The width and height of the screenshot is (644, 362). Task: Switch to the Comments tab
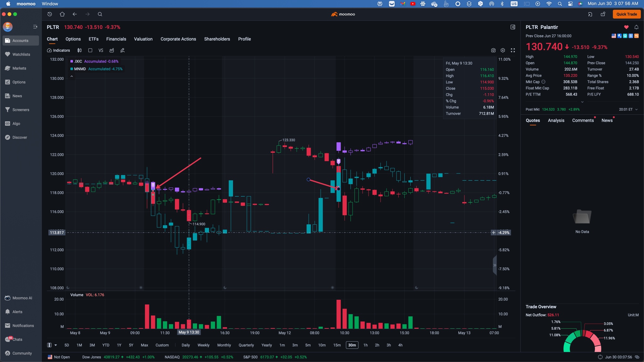583,120
